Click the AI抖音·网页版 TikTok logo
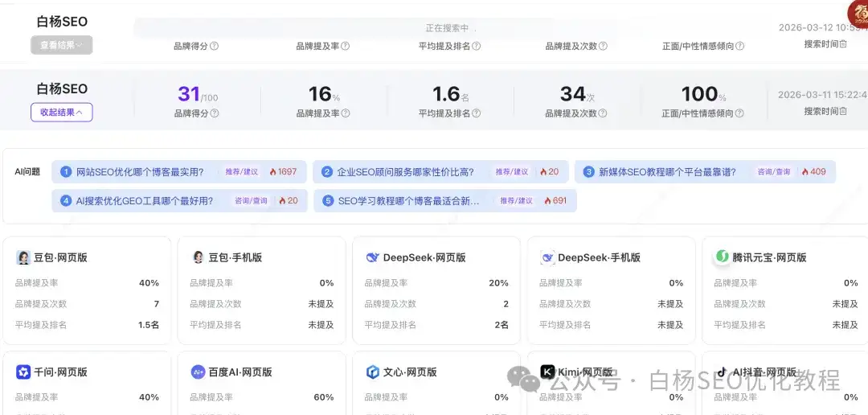This screenshot has height=415, width=868. tap(722, 372)
